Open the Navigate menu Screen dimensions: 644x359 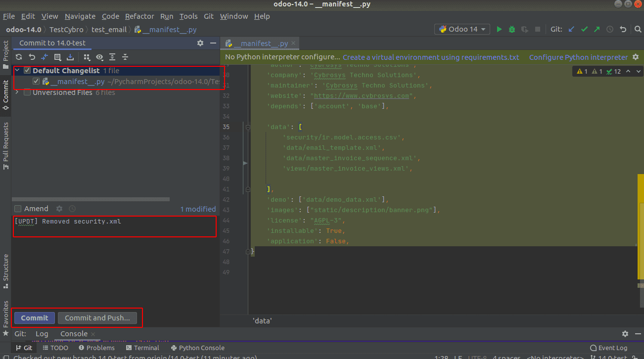click(x=80, y=16)
